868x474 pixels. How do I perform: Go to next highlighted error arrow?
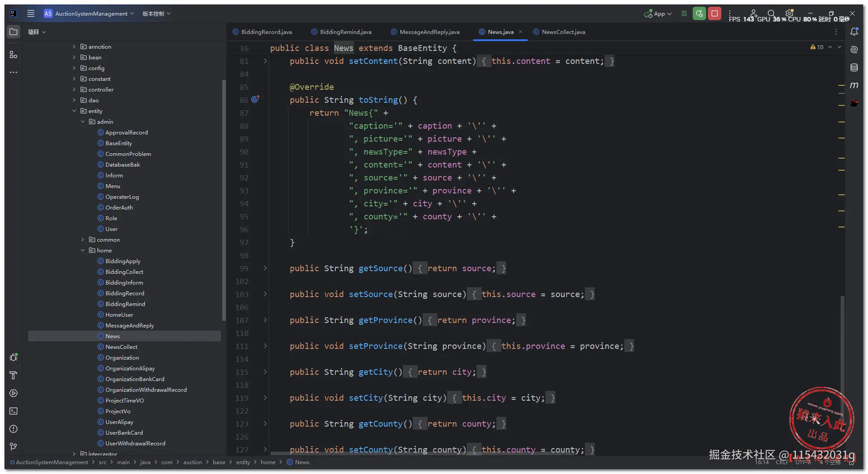coord(839,47)
